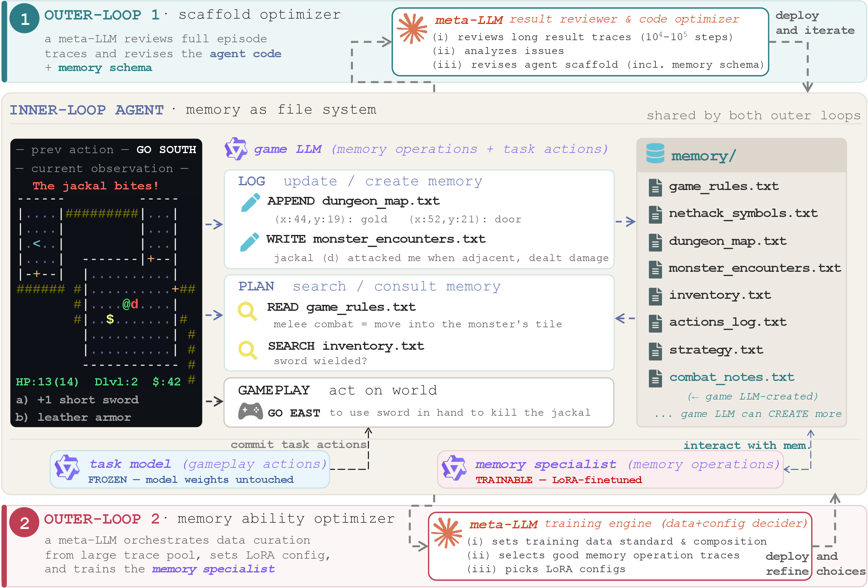Click the pencil icon next to WRITE monster_encounters.txt
Image resolution: width=868 pixels, height=588 pixels.
[249, 242]
